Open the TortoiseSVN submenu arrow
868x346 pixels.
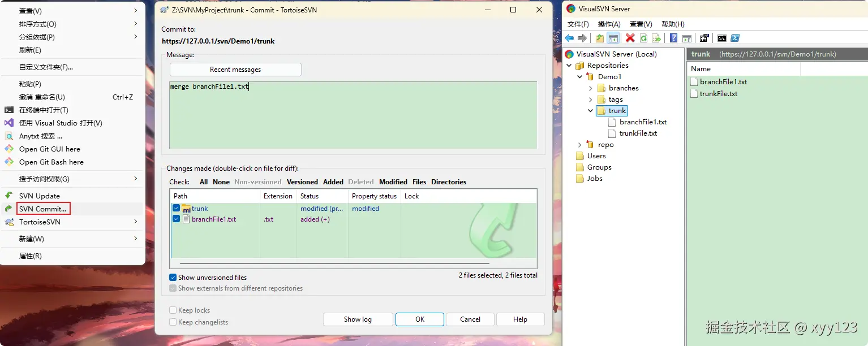point(136,222)
